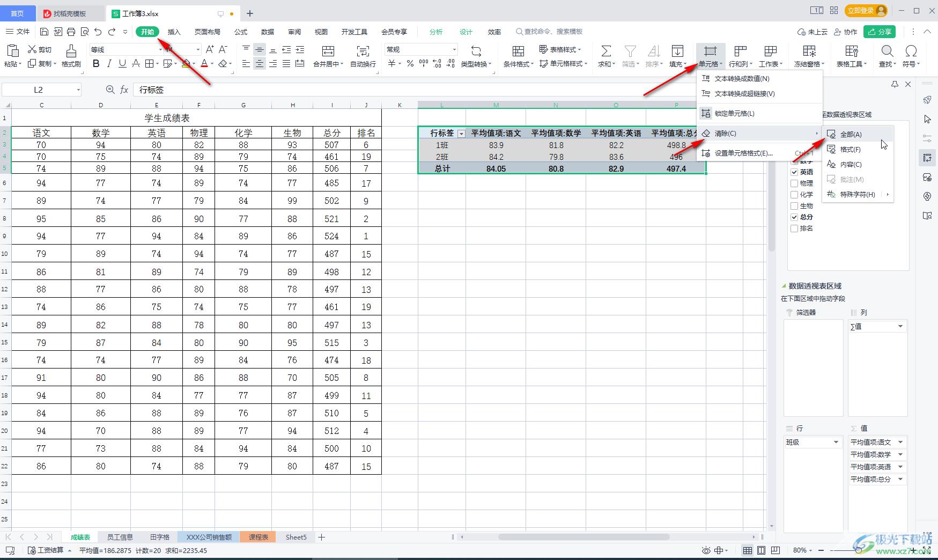This screenshot has height=560, width=938.
Task: Check the 物理 field checkbox
Action: (x=794, y=183)
